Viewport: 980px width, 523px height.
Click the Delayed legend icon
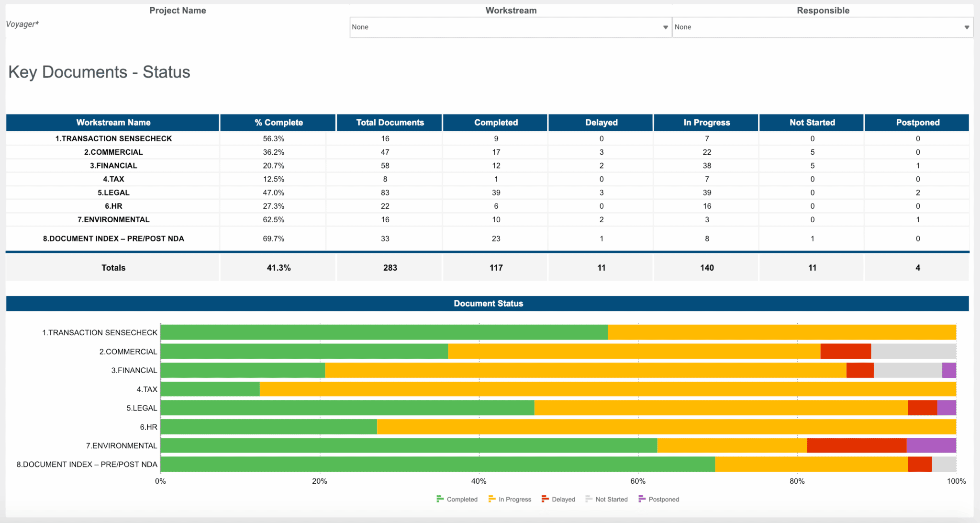tap(545, 499)
